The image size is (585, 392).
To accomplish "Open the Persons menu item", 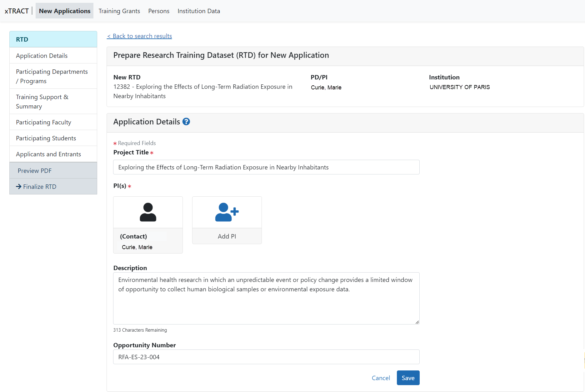I will [x=158, y=11].
